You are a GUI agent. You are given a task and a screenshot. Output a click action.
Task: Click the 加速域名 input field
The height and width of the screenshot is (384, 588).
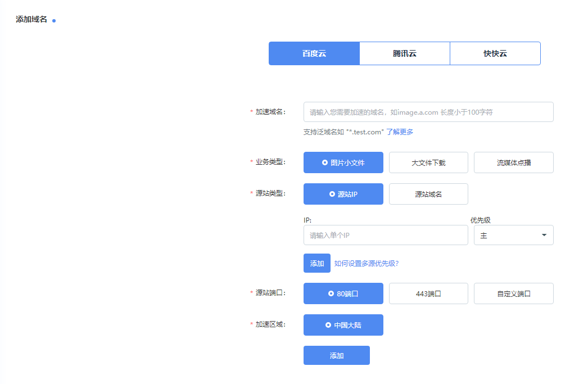click(x=428, y=112)
